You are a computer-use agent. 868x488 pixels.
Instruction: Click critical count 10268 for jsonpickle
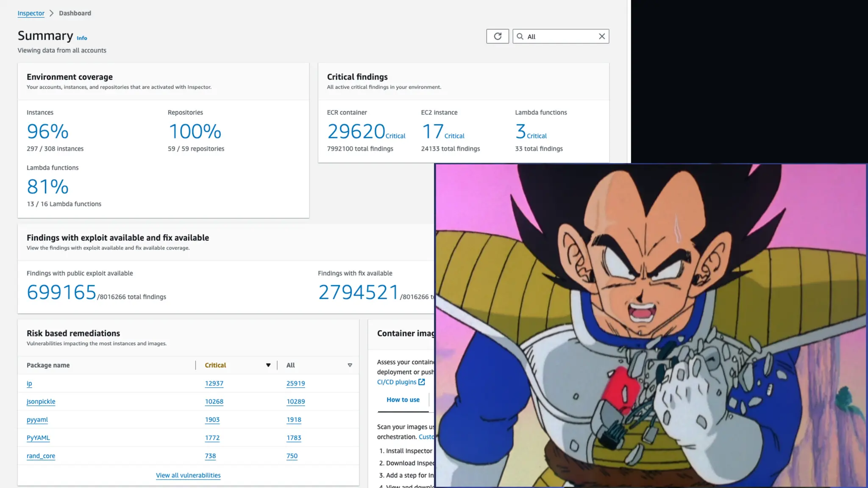214,402
